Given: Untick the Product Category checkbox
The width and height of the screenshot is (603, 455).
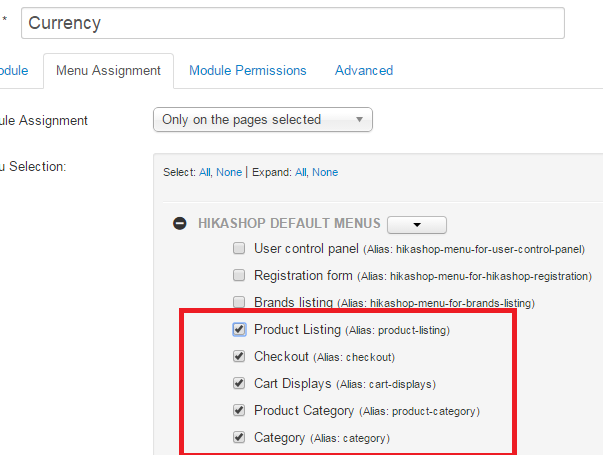Looking at the screenshot, I should pyautogui.click(x=239, y=410).
